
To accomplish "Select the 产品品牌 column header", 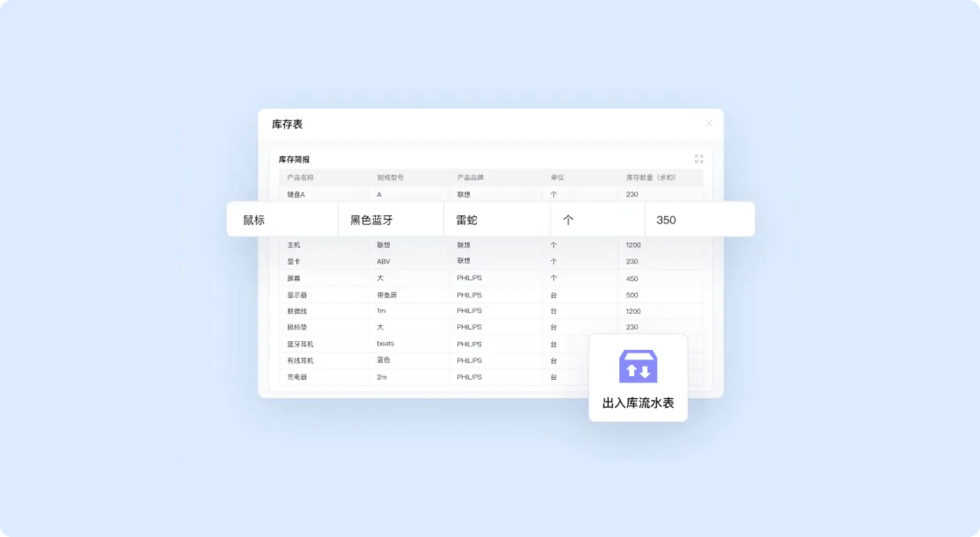I will 470,178.
